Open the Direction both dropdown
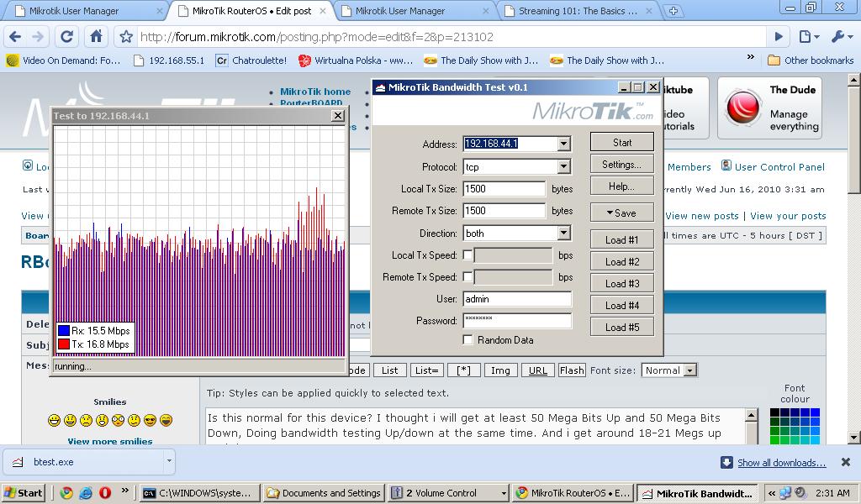This screenshot has width=861, height=504. click(x=564, y=233)
